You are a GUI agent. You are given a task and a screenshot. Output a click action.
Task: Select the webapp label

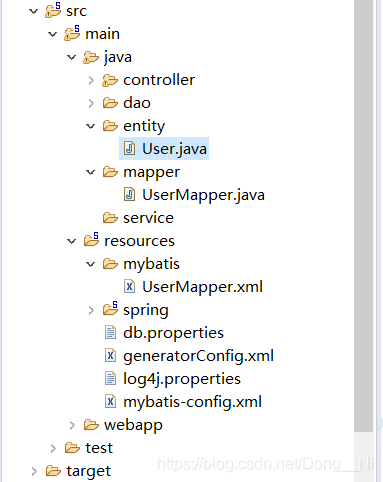133,426
